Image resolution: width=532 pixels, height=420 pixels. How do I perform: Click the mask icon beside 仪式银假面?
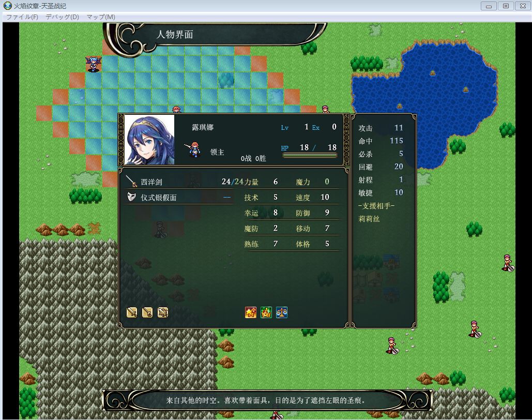[x=131, y=197]
